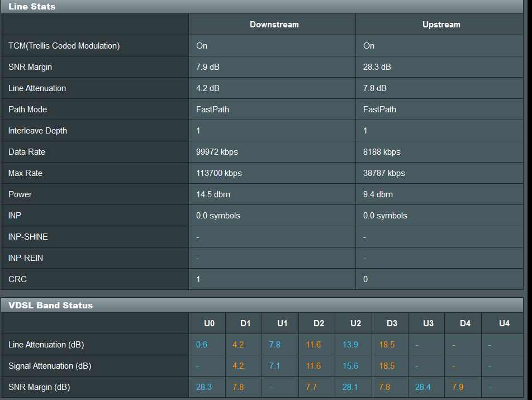Click the downstream Power value 14.5 dbm
Screen dimensions: 532x400
pyautogui.click(x=213, y=194)
